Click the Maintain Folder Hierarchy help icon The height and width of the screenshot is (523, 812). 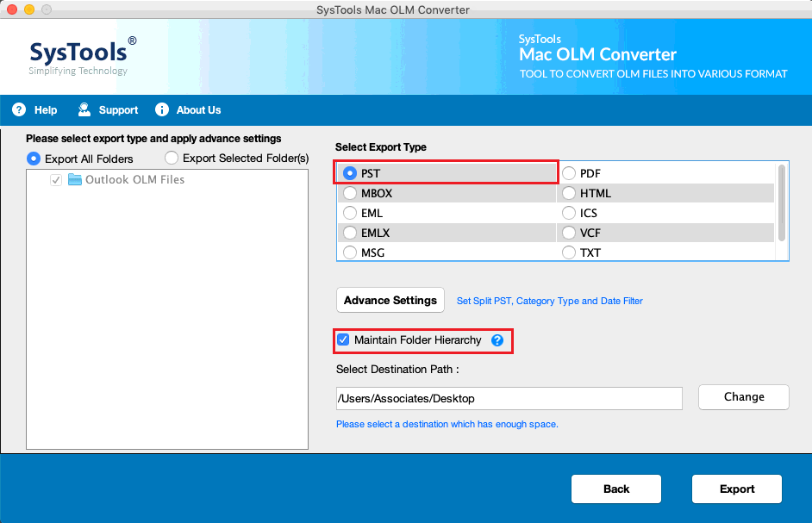pos(497,340)
